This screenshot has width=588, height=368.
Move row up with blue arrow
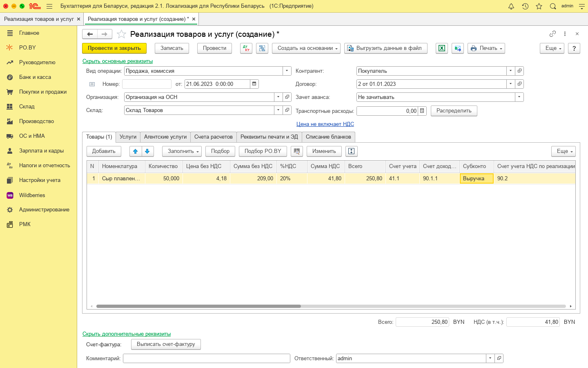[136, 151]
